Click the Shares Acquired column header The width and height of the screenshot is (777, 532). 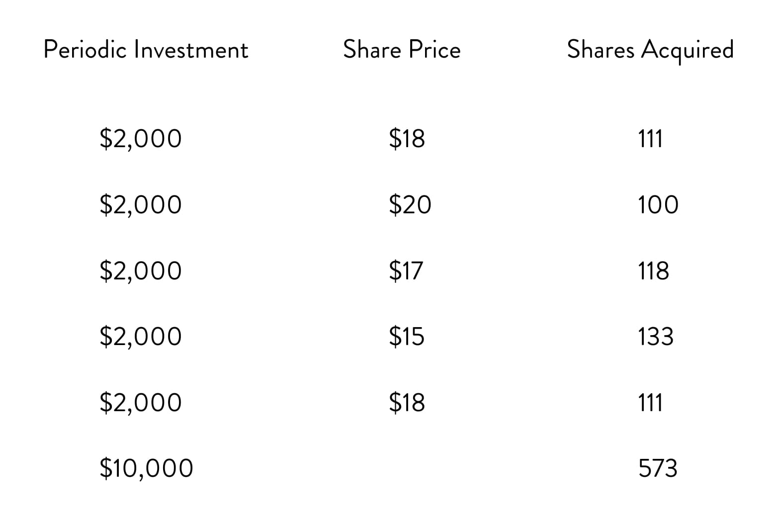tap(650, 51)
